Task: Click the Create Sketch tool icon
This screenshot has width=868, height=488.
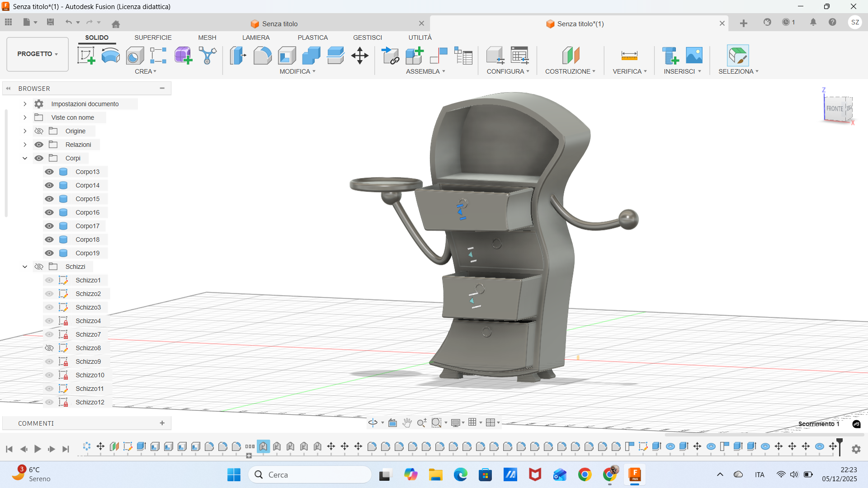Action: coord(86,56)
